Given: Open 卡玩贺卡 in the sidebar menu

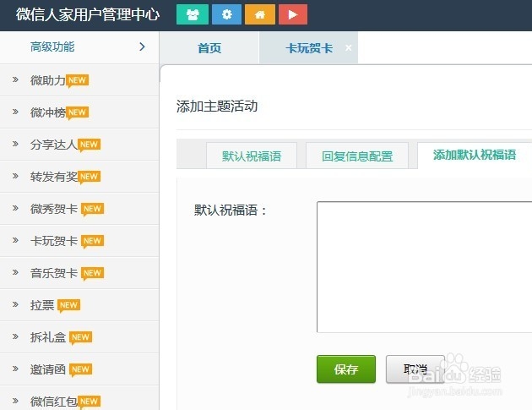Looking at the screenshot, I should (53, 241).
